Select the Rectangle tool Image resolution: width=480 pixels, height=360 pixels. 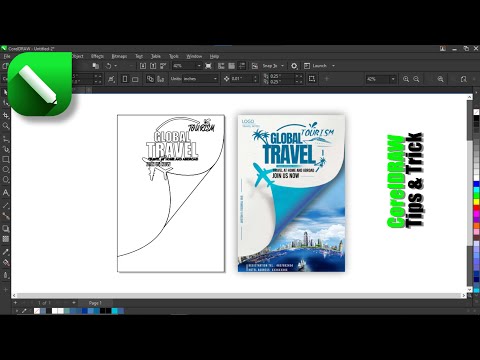(x=6, y=159)
